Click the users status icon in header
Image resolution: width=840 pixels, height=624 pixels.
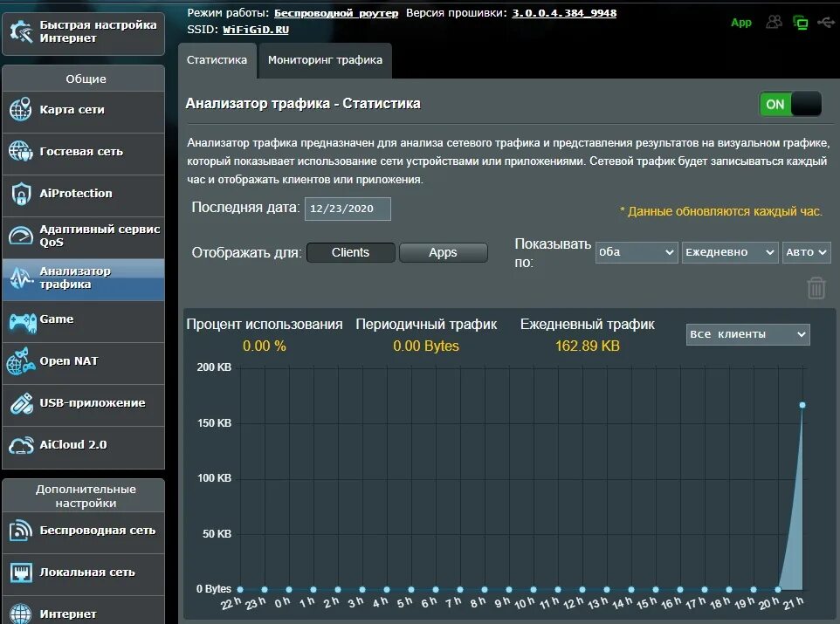click(x=774, y=22)
